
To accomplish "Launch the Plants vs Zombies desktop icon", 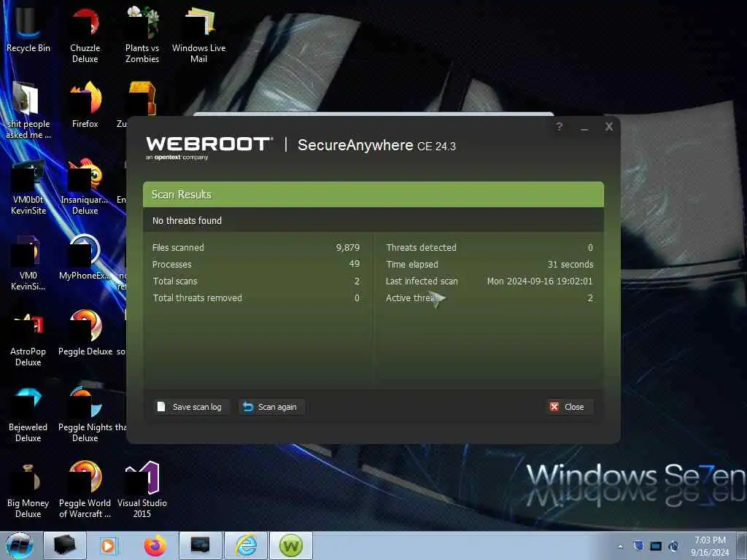I will pyautogui.click(x=142, y=35).
